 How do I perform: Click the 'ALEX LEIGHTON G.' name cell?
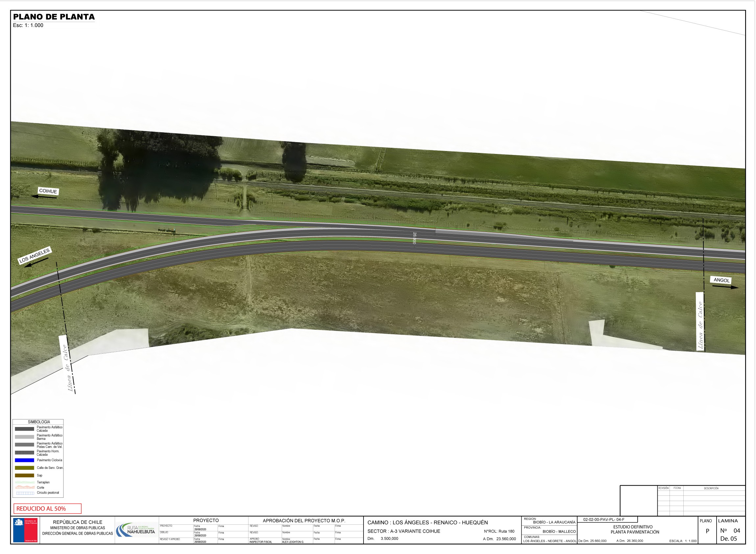(x=293, y=542)
